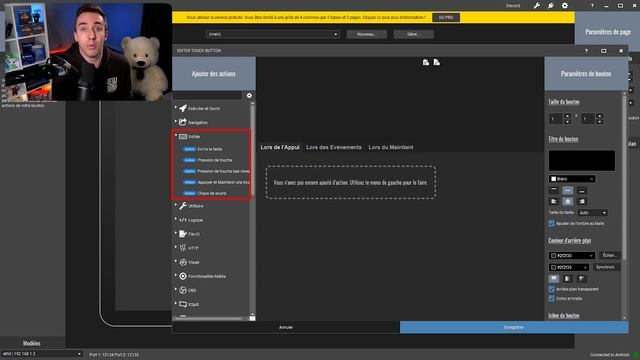Align button title text right
Viewport: 640px width, 360px height.
point(582,201)
